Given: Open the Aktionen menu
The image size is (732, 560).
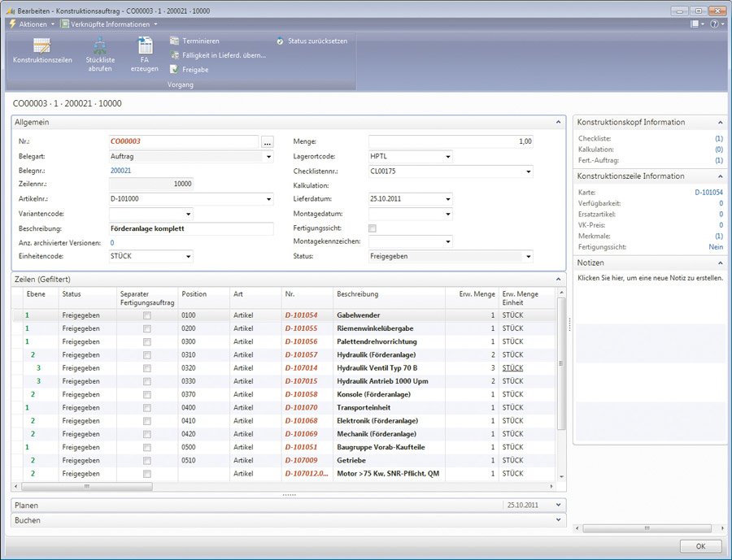Looking at the screenshot, I should click(33, 24).
